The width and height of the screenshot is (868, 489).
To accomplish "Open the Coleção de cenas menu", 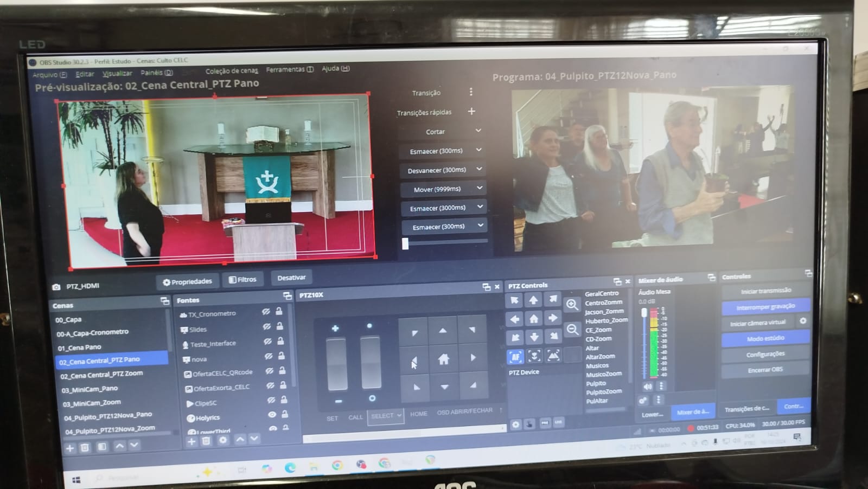I will click(x=232, y=71).
